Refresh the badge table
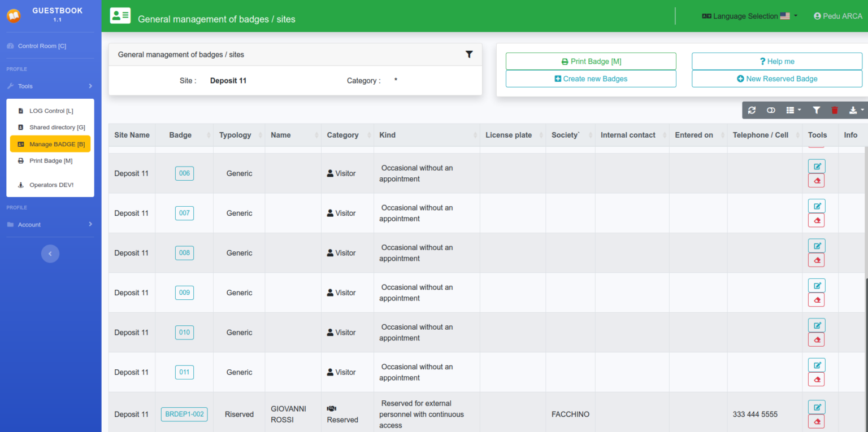This screenshot has width=868, height=432. point(752,111)
